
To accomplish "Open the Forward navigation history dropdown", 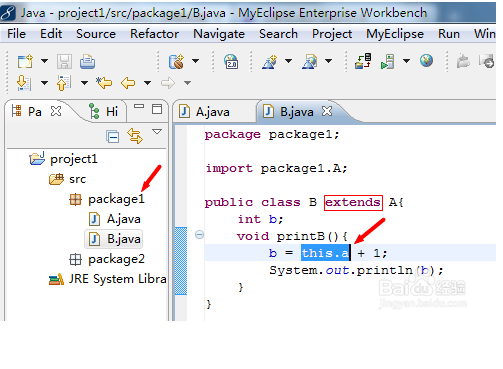I will click(187, 83).
